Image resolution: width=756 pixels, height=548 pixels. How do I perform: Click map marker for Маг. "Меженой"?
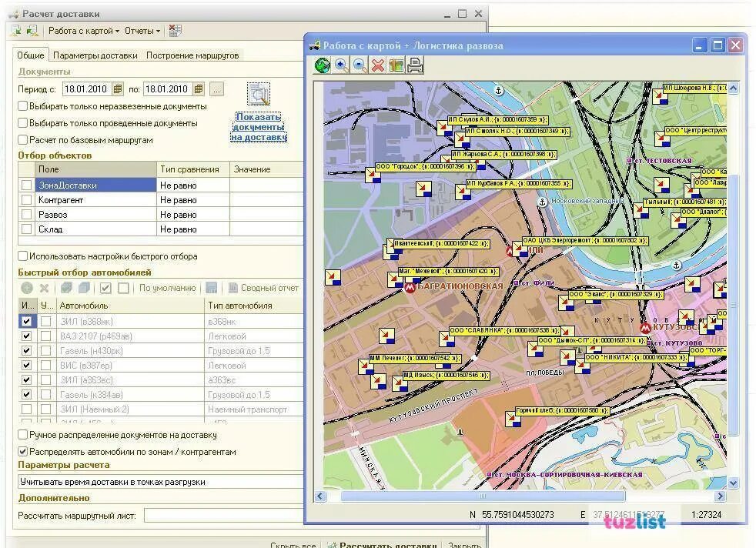pos(395,279)
